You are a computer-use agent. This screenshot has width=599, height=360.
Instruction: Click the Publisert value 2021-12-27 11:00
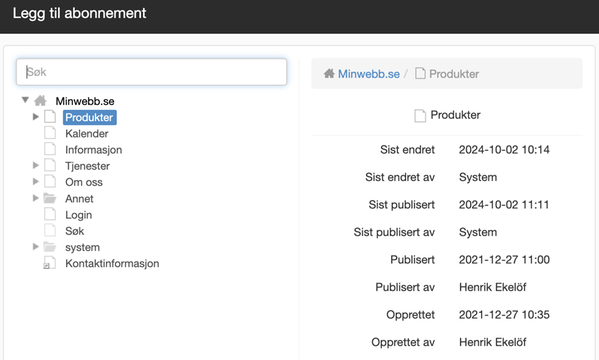(x=504, y=259)
